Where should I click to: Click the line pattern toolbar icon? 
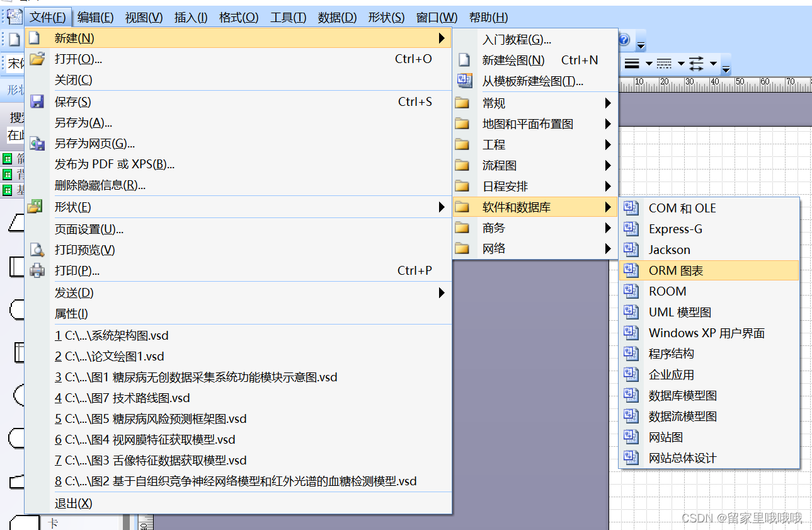(664, 64)
